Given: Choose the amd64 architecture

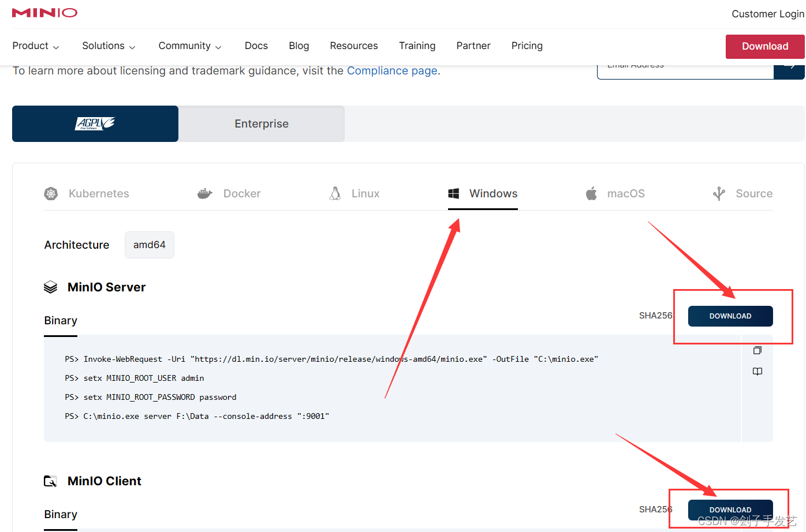Looking at the screenshot, I should click(x=150, y=245).
